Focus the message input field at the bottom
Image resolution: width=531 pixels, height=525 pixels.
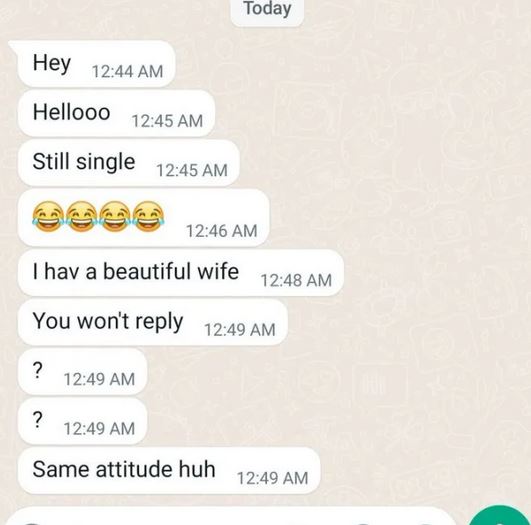point(230,517)
